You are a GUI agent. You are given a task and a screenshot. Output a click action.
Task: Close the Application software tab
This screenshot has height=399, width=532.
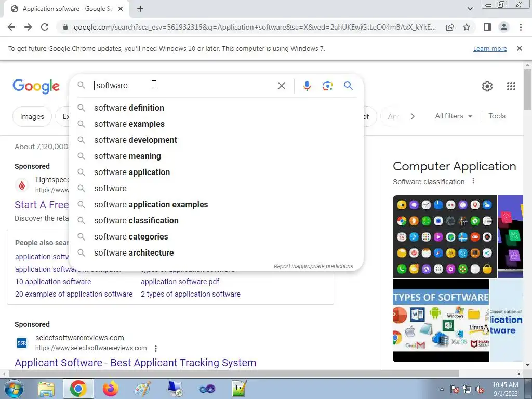tap(121, 9)
